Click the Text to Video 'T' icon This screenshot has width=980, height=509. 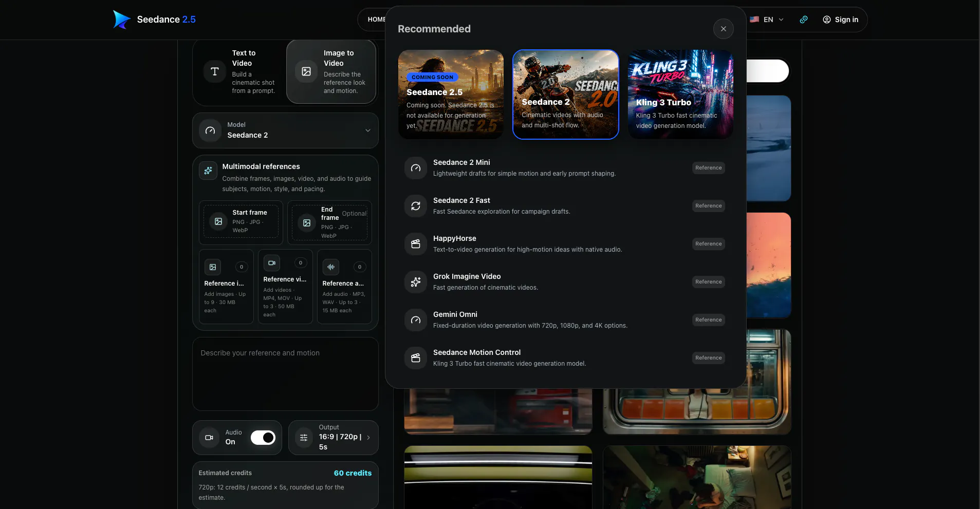pyautogui.click(x=215, y=71)
